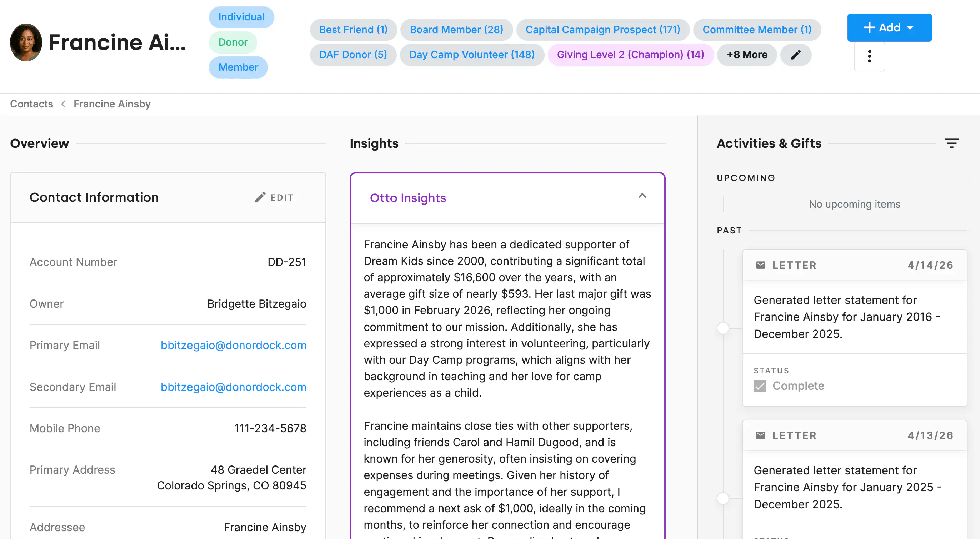Image resolution: width=980 pixels, height=539 pixels.
Task: Click Francine Ainsby breadcrumb text
Action: 112,104
